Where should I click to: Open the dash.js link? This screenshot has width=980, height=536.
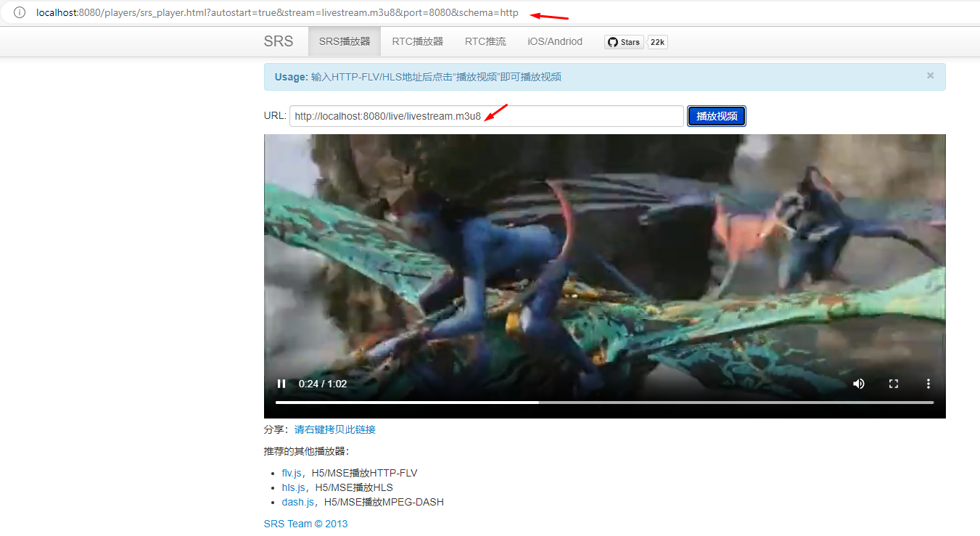[298, 502]
